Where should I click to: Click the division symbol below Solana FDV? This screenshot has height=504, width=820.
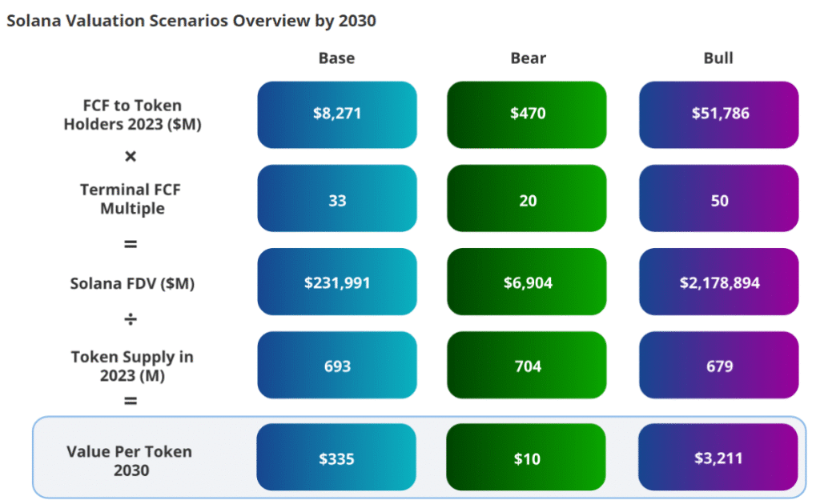(131, 320)
